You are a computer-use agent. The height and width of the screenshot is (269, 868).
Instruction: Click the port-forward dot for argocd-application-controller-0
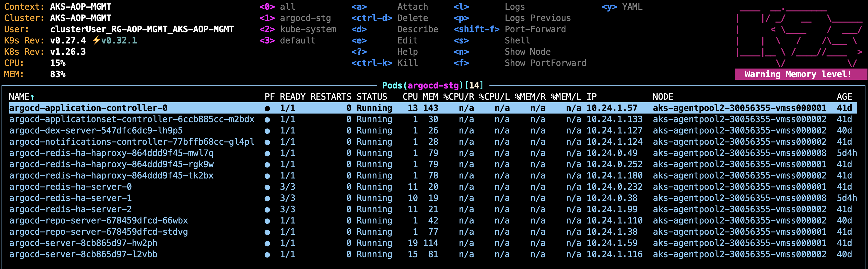tap(267, 108)
